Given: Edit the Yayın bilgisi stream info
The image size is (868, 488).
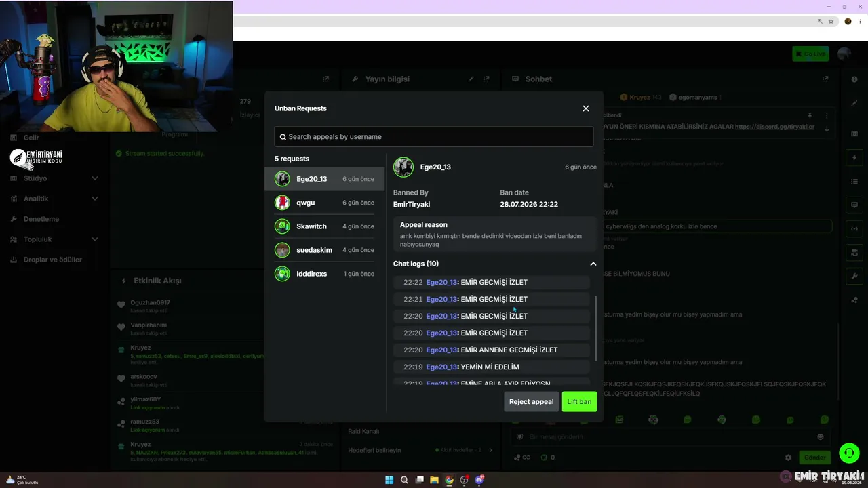Looking at the screenshot, I should click(x=471, y=79).
